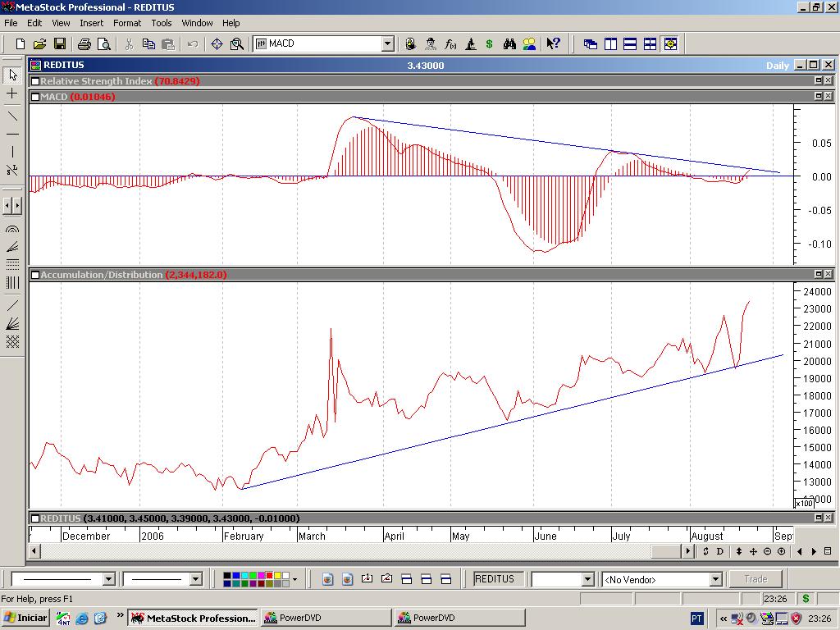840x630 pixels.
Task: Pick the Gann Grid tool
Action: coord(12,342)
